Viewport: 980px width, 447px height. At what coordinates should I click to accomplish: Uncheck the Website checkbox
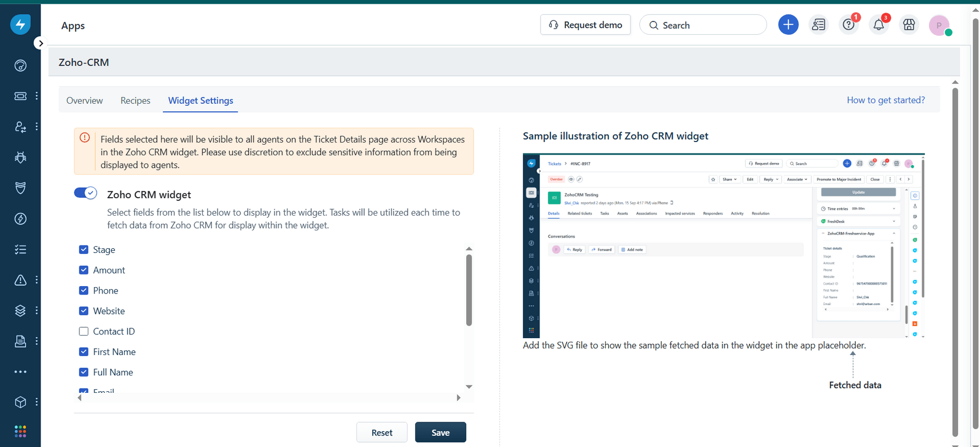(x=84, y=311)
